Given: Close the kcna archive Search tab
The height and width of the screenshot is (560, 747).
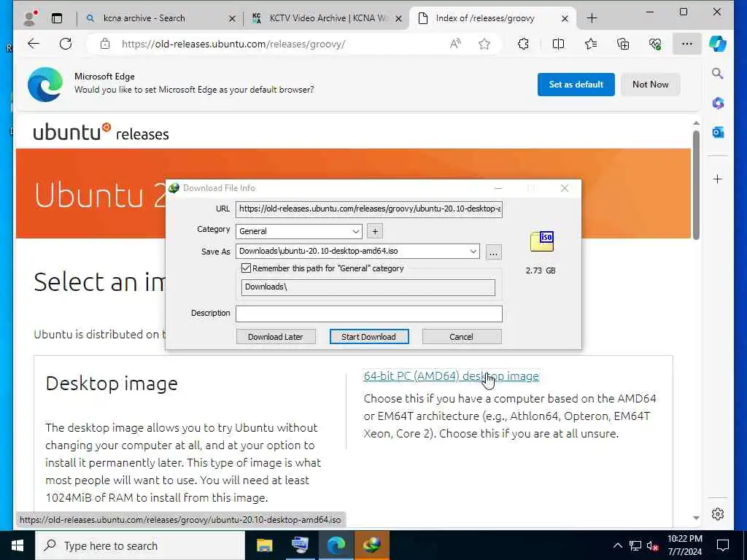Looking at the screenshot, I should click(x=232, y=18).
